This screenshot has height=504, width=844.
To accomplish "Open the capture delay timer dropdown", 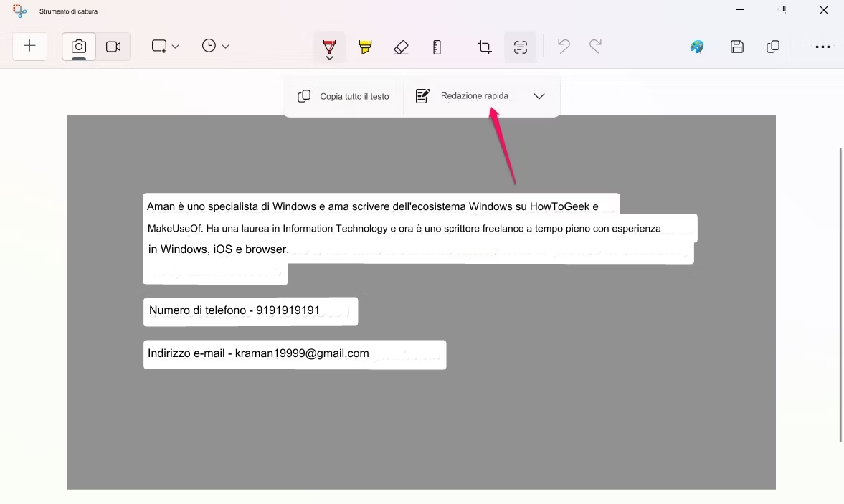I will point(215,47).
